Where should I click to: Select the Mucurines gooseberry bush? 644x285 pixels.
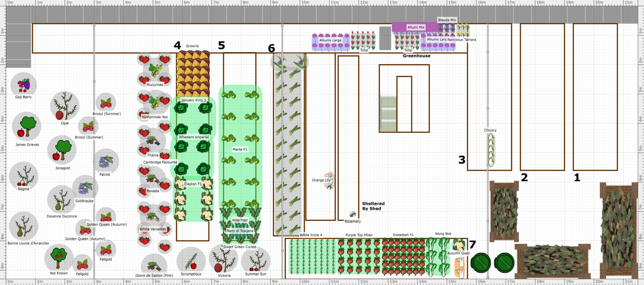(156, 70)
